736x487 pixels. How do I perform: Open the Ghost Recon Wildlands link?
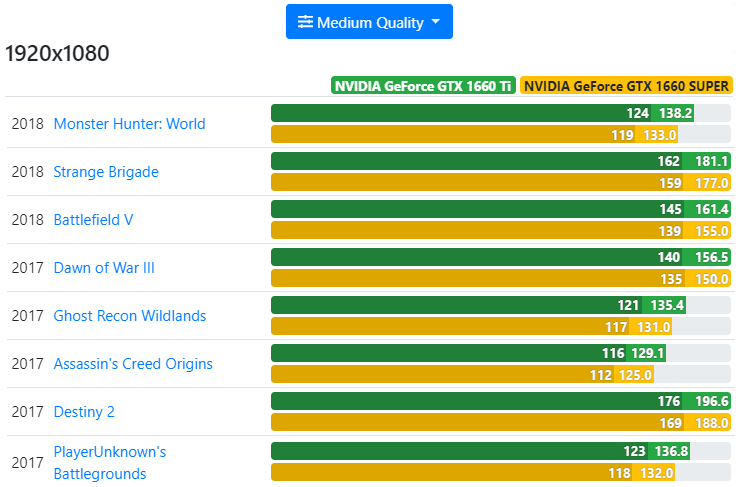pos(130,316)
